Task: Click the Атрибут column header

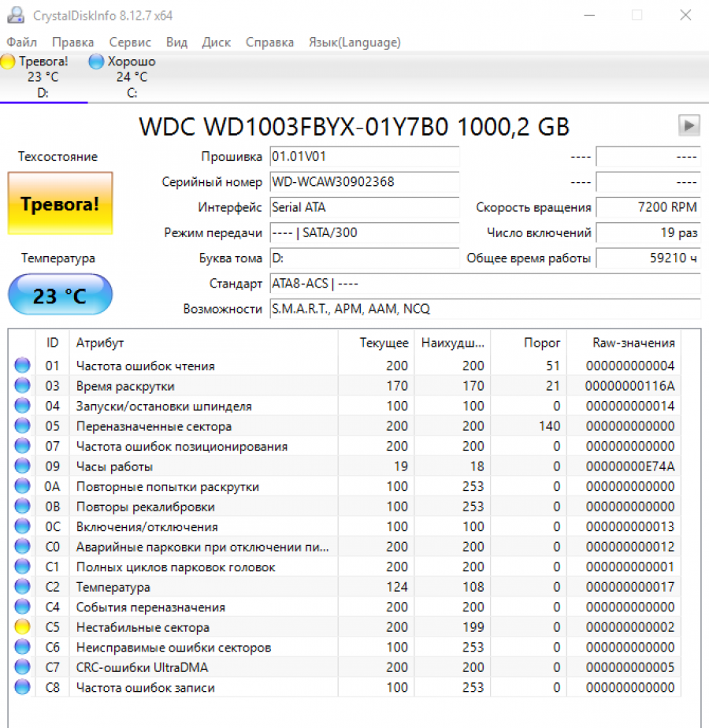Action: (x=100, y=343)
